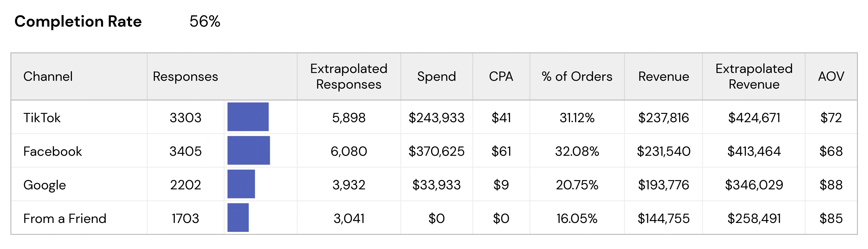The height and width of the screenshot is (249, 868).
Task: Click the AOV column header
Action: (831, 76)
